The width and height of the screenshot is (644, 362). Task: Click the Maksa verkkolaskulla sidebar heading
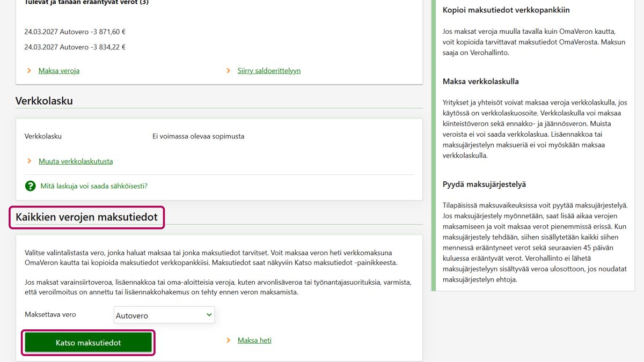[x=480, y=82]
